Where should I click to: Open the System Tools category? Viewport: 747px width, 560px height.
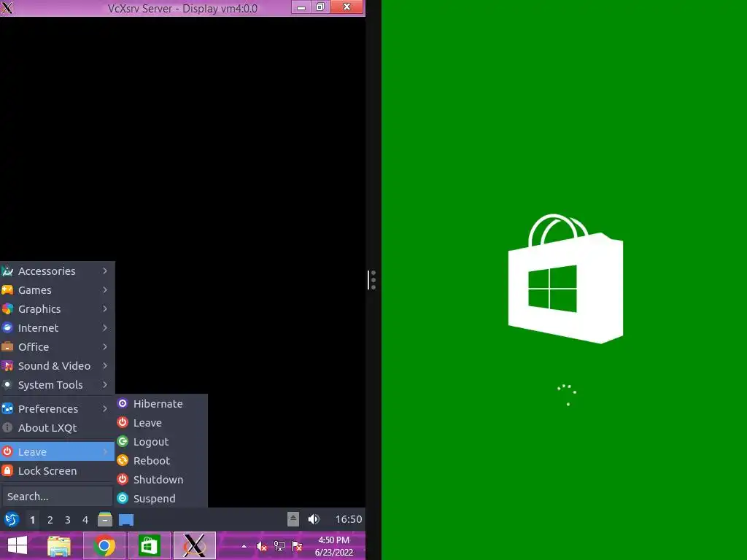[x=57, y=385]
